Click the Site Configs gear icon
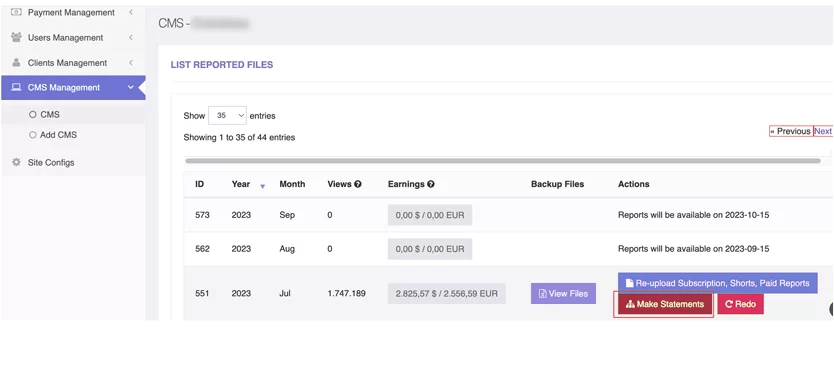Viewport: 834px width, 377px height. 16,162
